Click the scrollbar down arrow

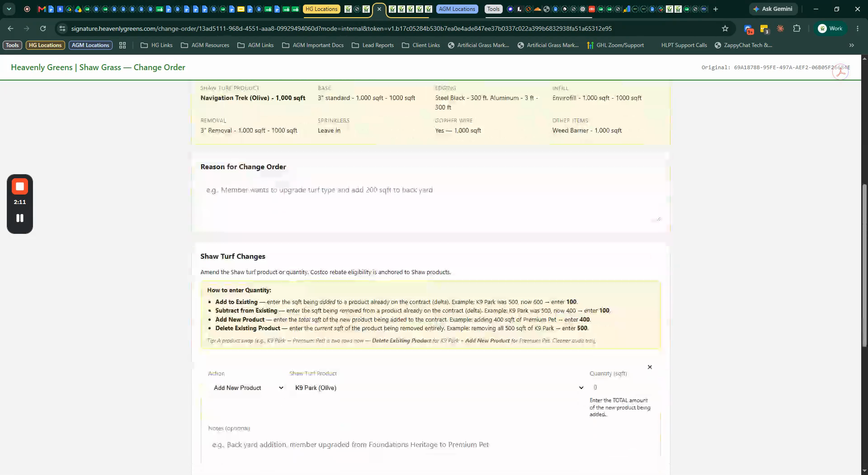(864, 471)
